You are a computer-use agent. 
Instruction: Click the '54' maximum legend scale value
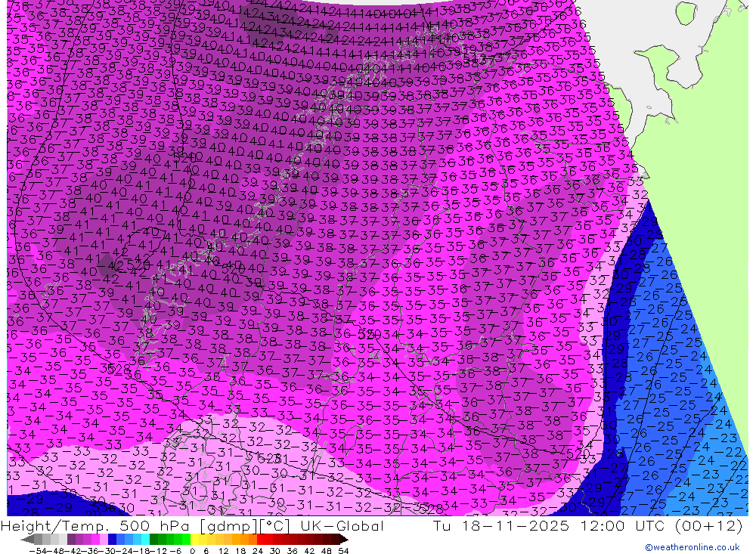[343, 551]
